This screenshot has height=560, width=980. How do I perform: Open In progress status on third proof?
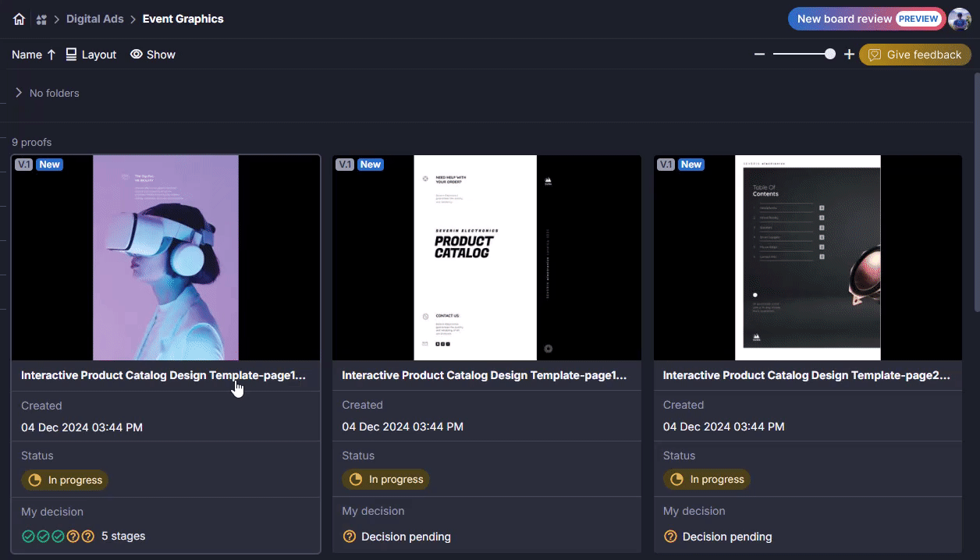[x=707, y=479]
